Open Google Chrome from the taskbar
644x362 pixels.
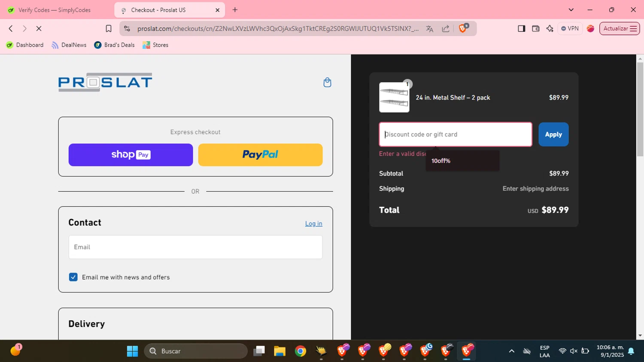300,351
